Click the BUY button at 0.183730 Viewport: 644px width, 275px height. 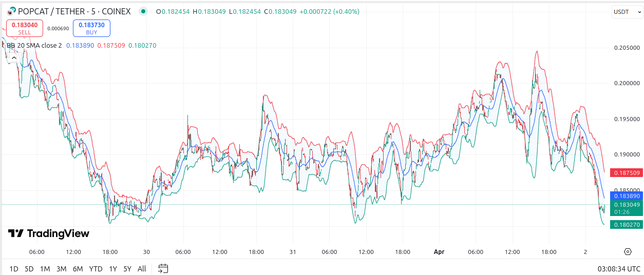[x=91, y=28]
